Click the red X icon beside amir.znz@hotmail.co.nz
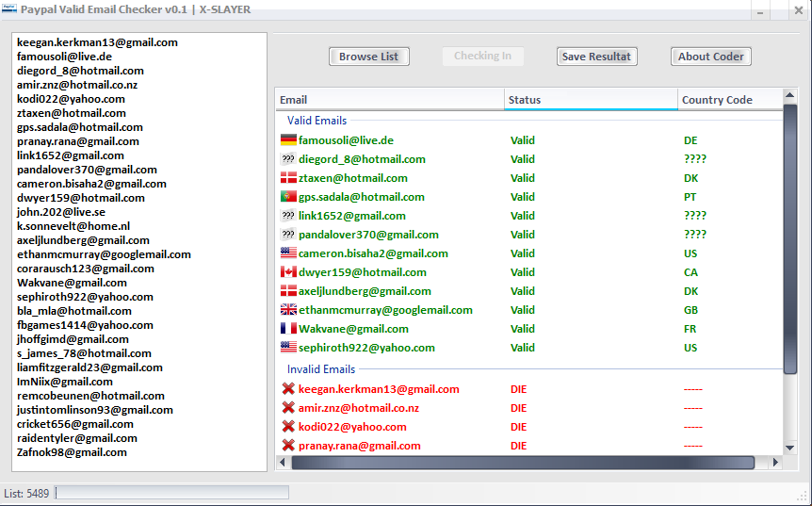Viewport: 812px width, 506px height. (288, 408)
